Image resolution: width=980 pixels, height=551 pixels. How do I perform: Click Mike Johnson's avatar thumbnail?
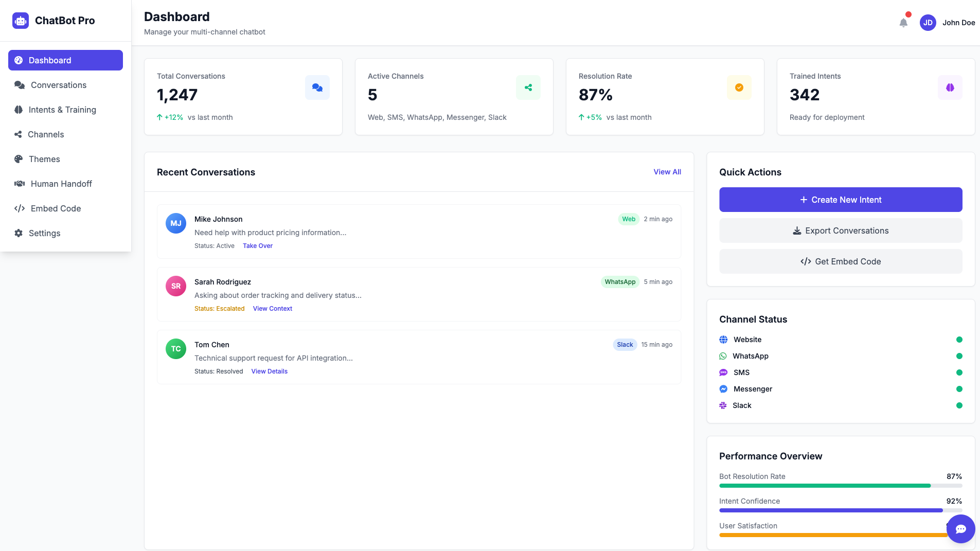point(175,223)
